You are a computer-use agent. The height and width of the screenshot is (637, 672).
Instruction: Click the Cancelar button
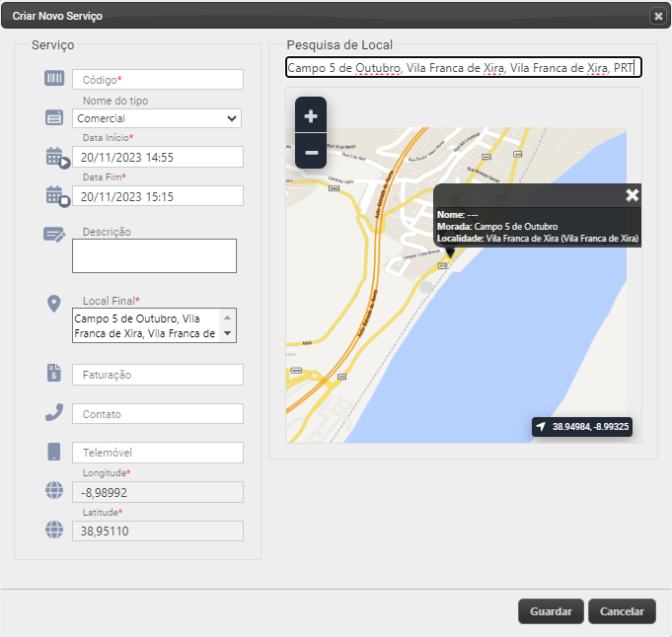[x=622, y=611]
